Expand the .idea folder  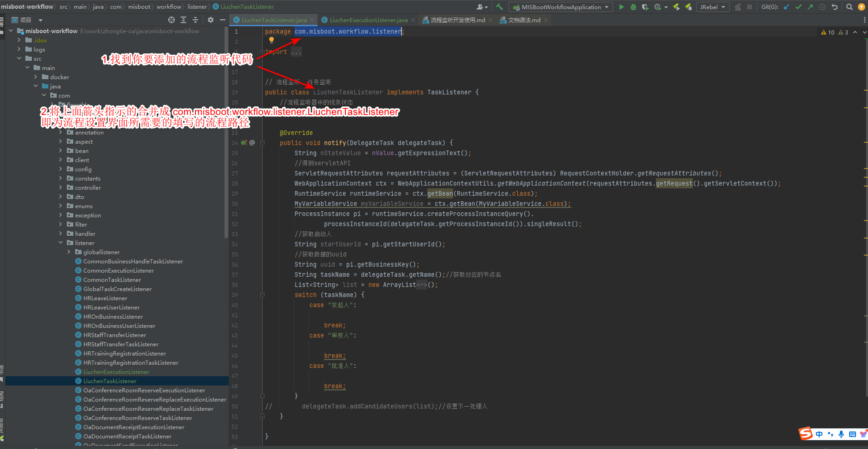pos(19,40)
